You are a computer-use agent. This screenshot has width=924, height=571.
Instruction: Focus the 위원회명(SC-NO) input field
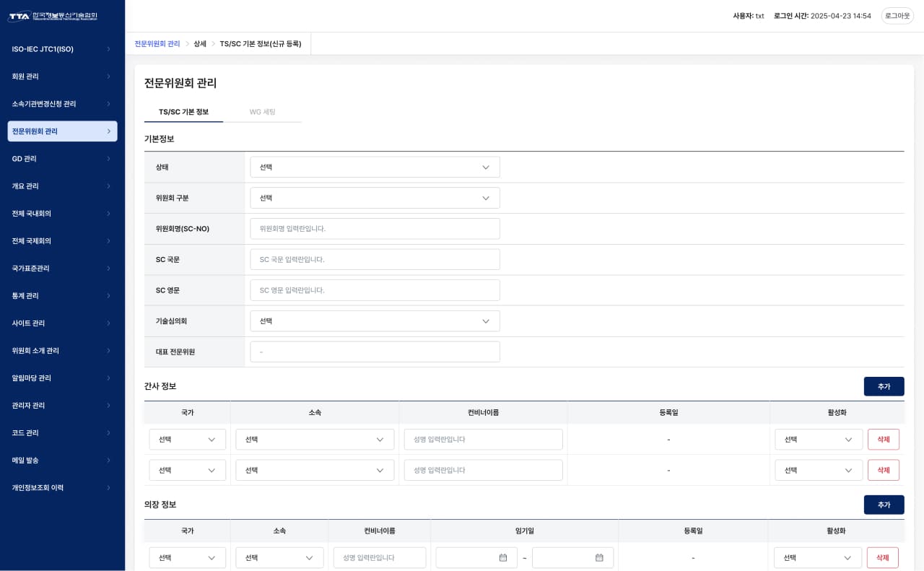pos(375,229)
